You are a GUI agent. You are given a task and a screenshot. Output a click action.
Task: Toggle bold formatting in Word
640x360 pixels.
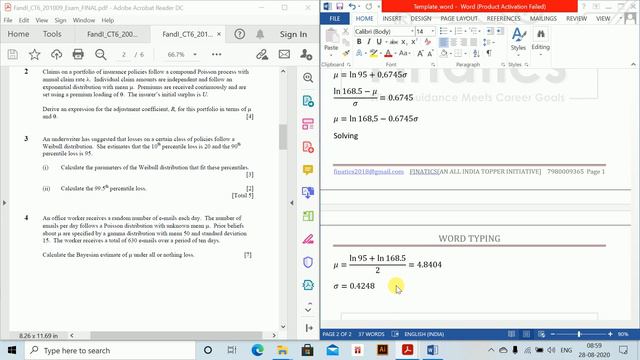pos(359,42)
